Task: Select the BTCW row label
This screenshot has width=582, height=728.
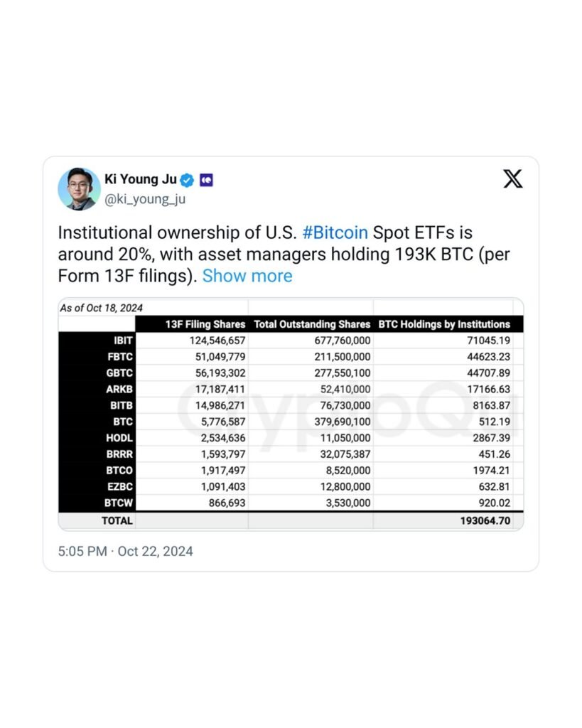Action: pos(119,503)
